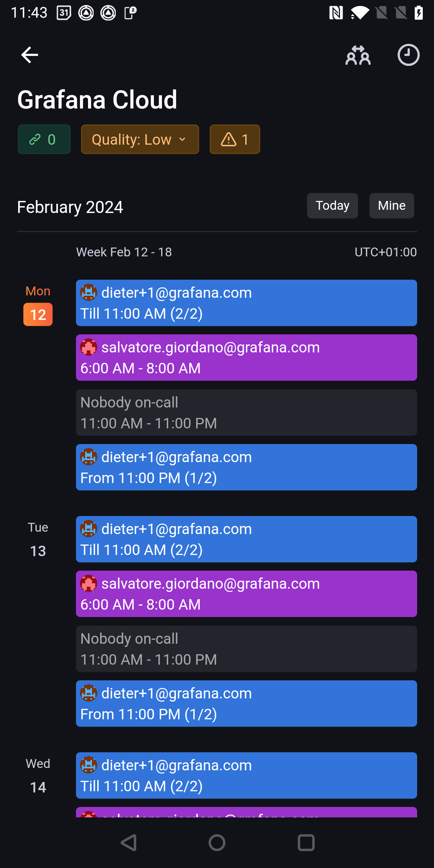Screen dimensions: 434x868
Task: Open Monday's dieter From 11:00 PM shift
Action: (246, 467)
